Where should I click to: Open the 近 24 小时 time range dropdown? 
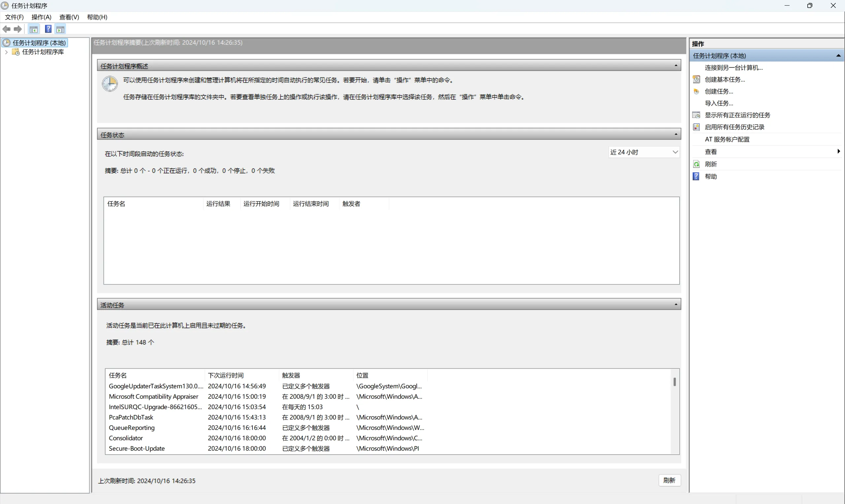click(675, 152)
